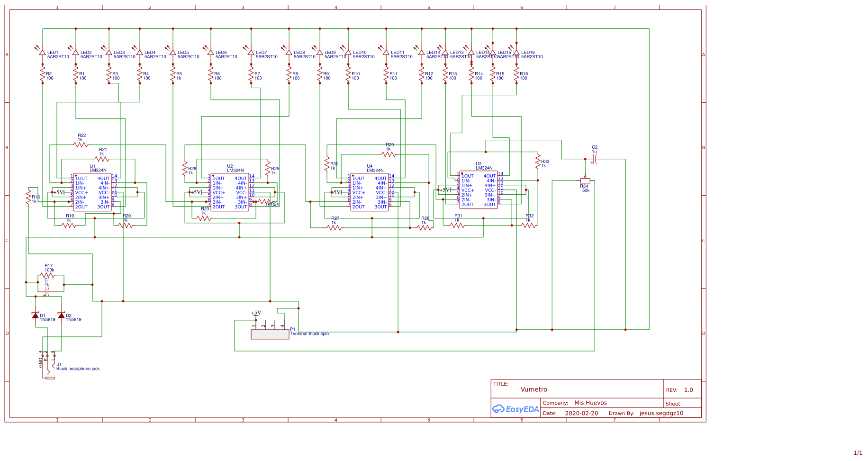Viewport: 868px width, 461px height.
Task: Select the D2 1N5819 diode symbol
Action: 61,315
